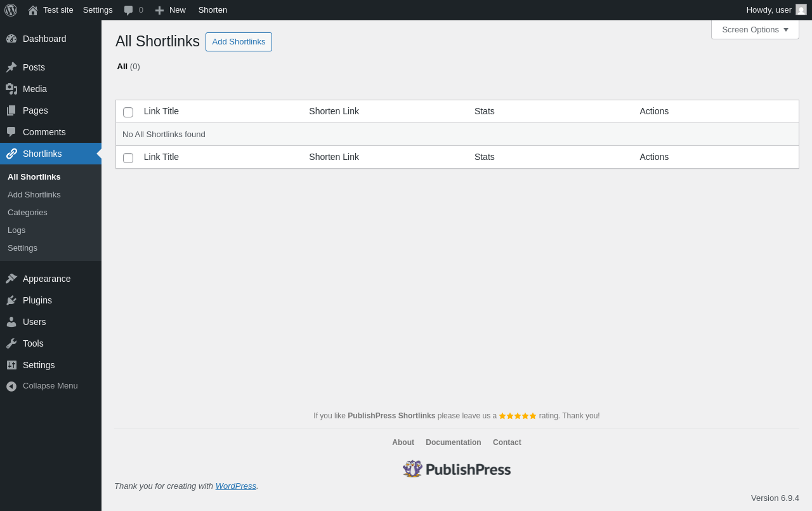Click the Plugins plug icon
The image size is (812, 511).
(11, 300)
